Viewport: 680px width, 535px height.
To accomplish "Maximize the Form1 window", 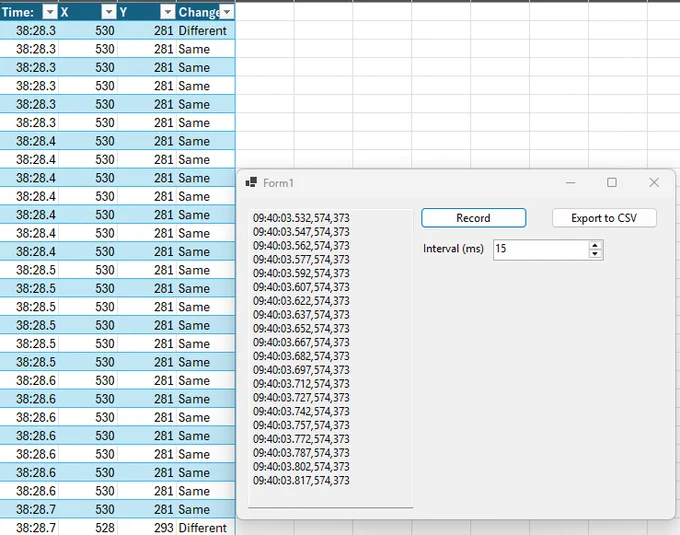I will [x=612, y=183].
